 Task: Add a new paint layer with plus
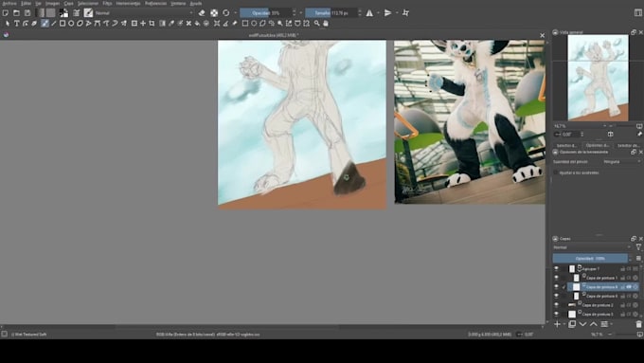pos(557,324)
